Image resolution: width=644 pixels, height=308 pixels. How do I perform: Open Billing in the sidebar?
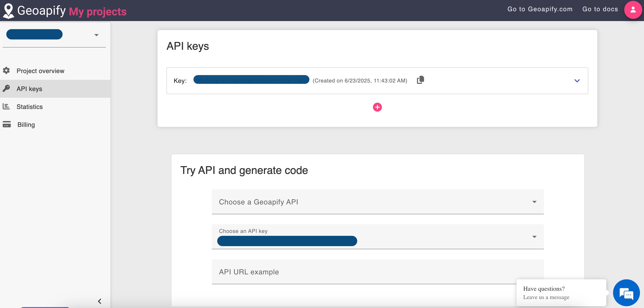pos(55,124)
